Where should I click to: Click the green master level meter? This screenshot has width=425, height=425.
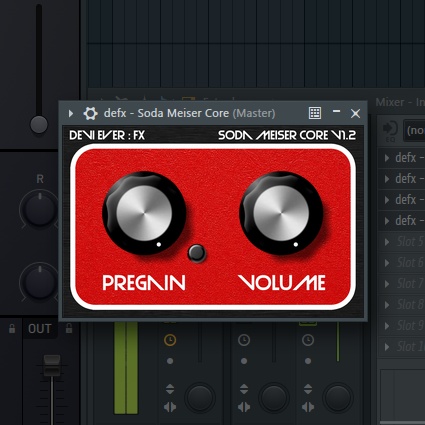pos(126,368)
